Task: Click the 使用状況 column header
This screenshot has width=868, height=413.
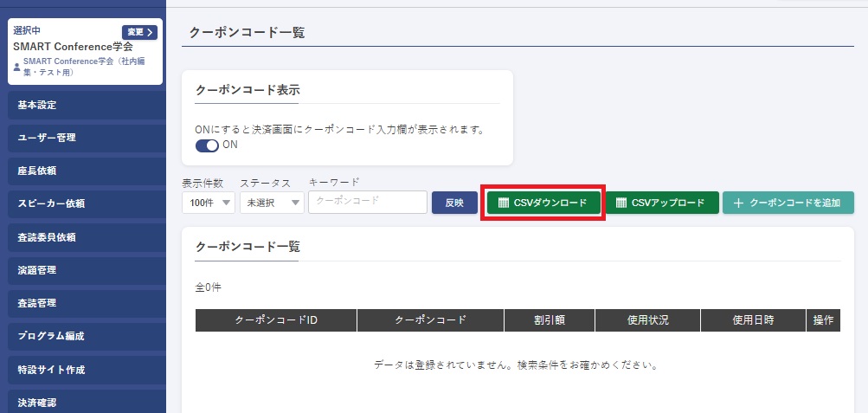Action: 647,319
